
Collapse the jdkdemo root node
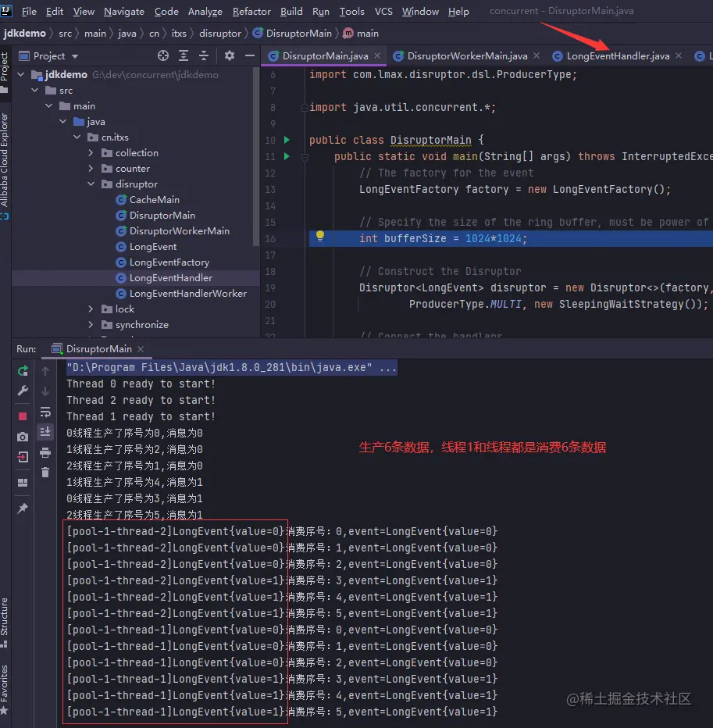coord(21,74)
